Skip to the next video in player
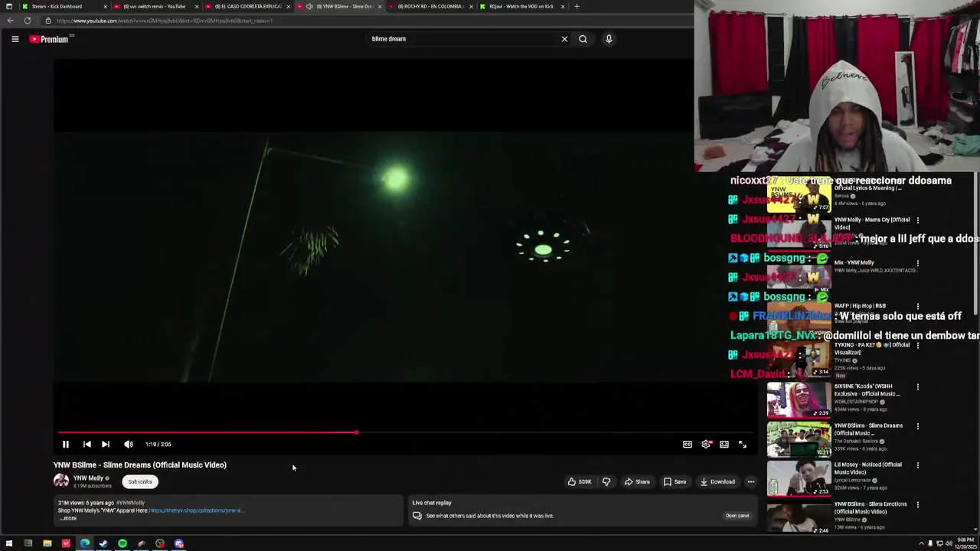980x551 pixels. (106, 444)
